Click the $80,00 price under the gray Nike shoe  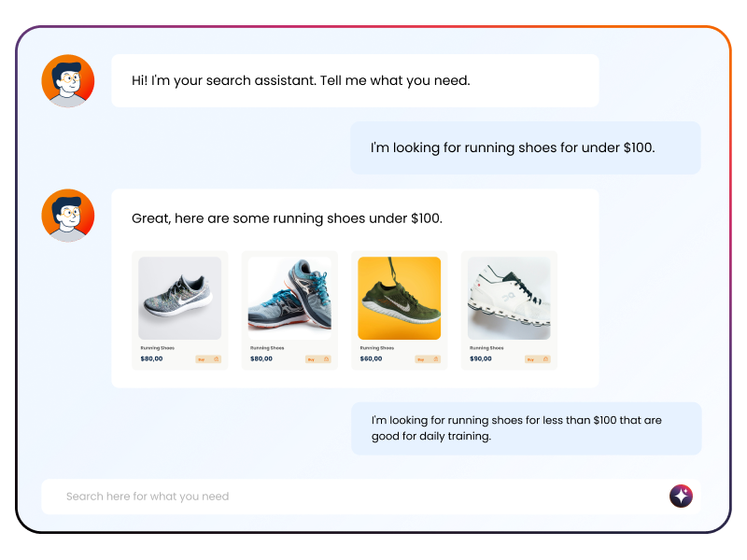151,358
